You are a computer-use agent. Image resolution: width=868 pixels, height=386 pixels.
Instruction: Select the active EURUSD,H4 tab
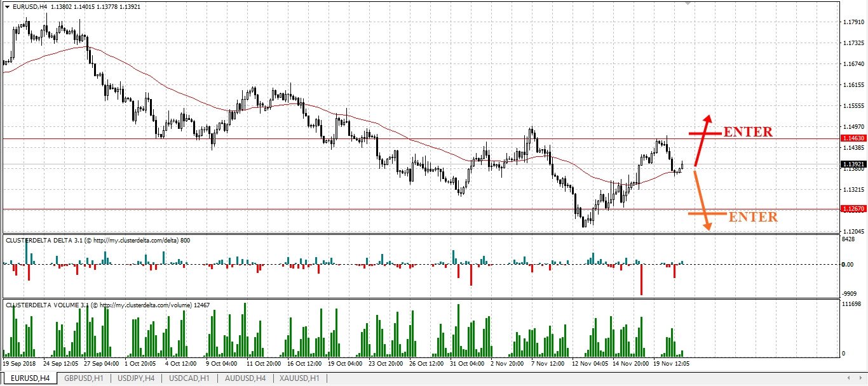click(29, 378)
